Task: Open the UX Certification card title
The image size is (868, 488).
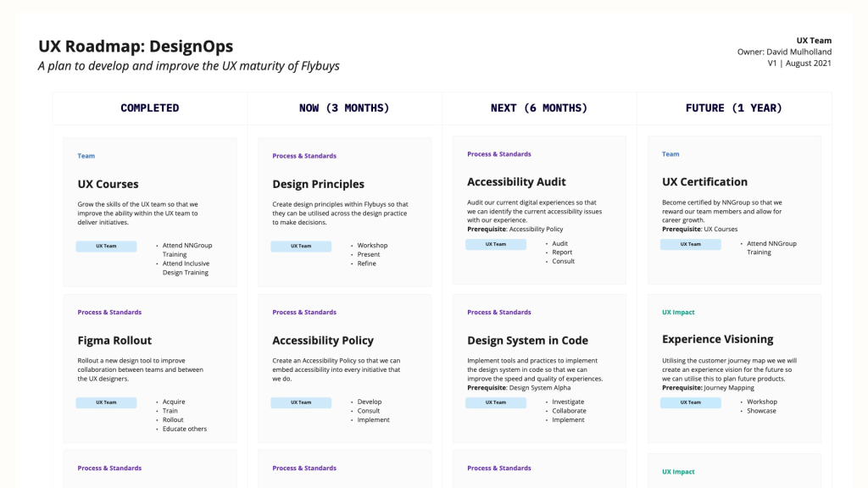Action: tap(704, 182)
